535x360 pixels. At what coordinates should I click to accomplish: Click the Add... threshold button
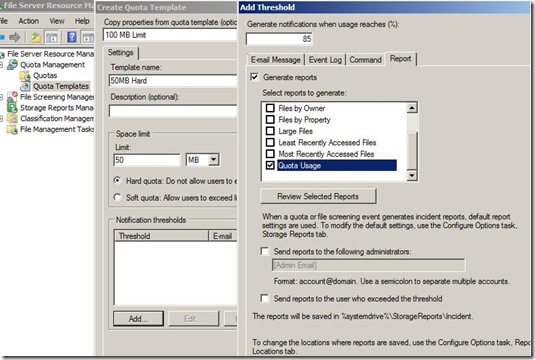coord(138,319)
